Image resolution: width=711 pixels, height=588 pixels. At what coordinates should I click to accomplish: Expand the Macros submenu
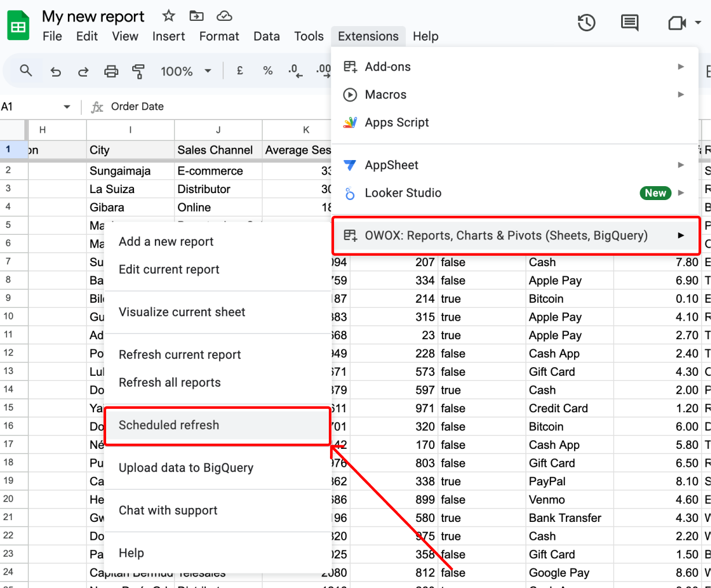(x=514, y=95)
